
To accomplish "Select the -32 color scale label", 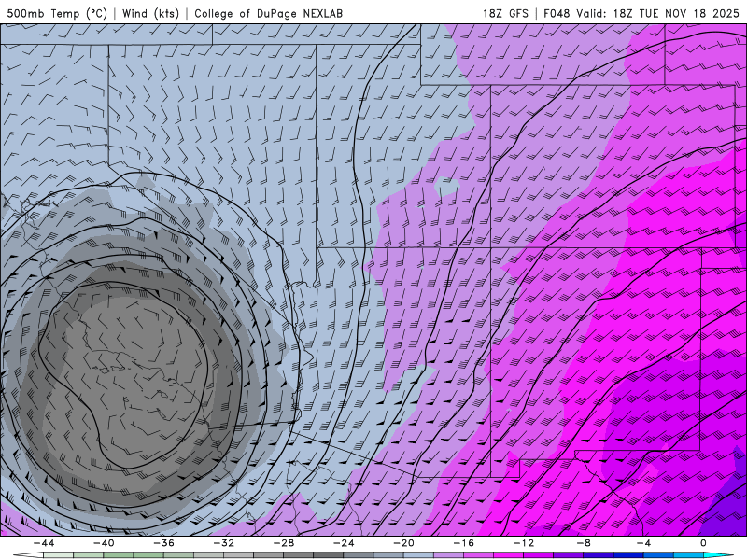I will 224,543.
